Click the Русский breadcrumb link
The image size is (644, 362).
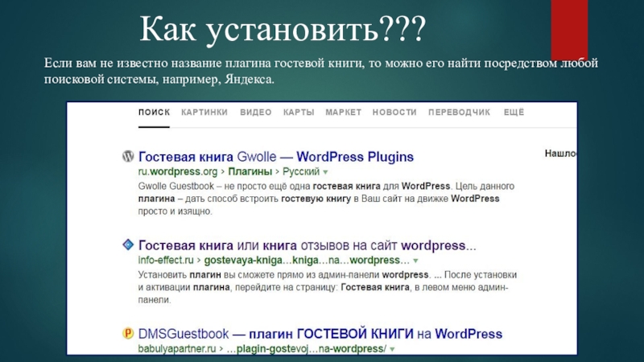(301, 171)
